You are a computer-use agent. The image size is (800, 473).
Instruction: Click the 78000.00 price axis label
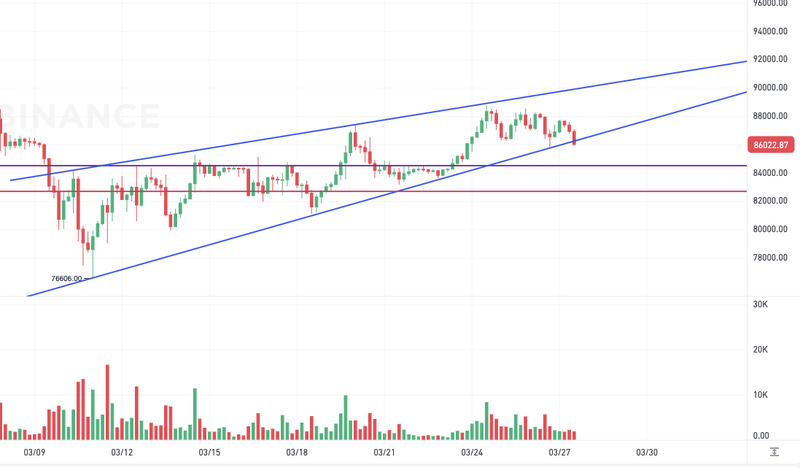pos(772,257)
